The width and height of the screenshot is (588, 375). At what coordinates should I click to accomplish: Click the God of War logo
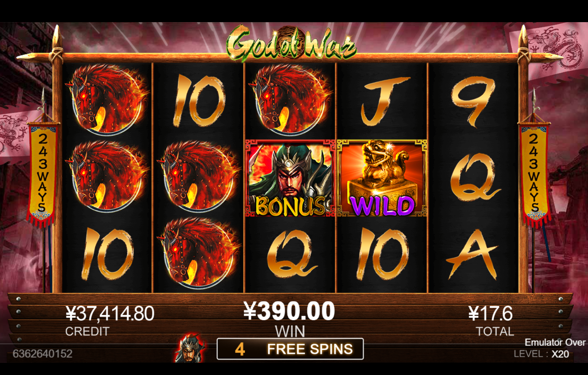click(291, 43)
